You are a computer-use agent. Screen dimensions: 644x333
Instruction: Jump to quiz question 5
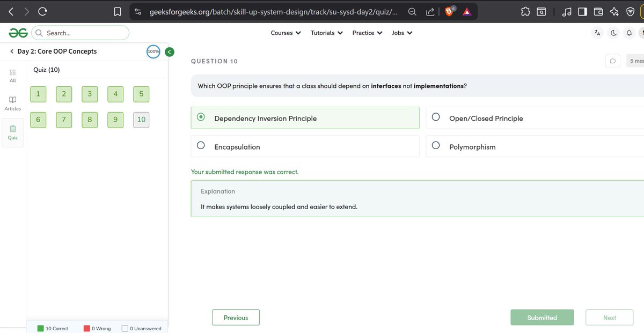141,94
